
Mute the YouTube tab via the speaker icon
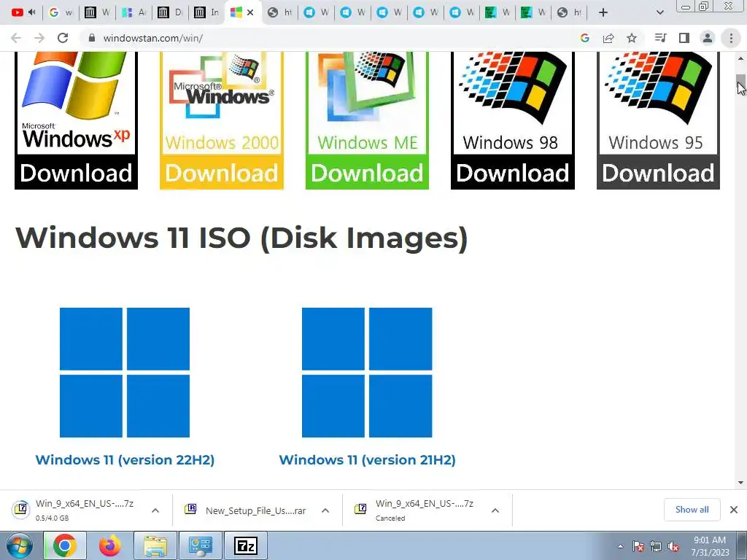[x=32, y=12]
